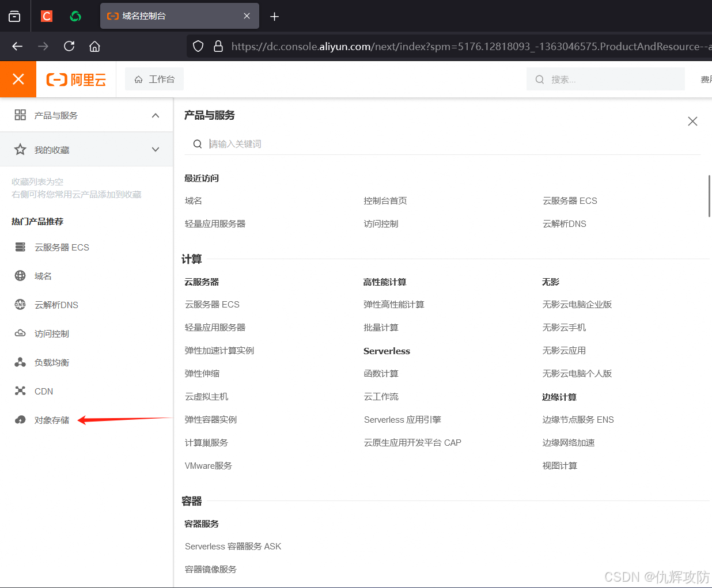Open 批量计算
This screenshot has width=712, height=588.
pyautogui.click(x=381, y=327)
